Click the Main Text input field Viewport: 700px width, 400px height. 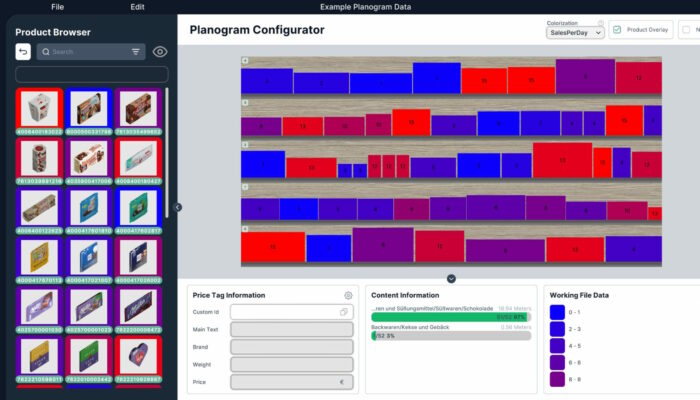click(x=292, y=329)
